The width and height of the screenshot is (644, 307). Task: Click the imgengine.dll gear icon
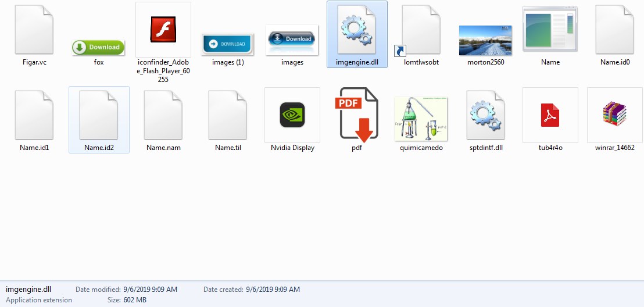click(x=357, y=30)
